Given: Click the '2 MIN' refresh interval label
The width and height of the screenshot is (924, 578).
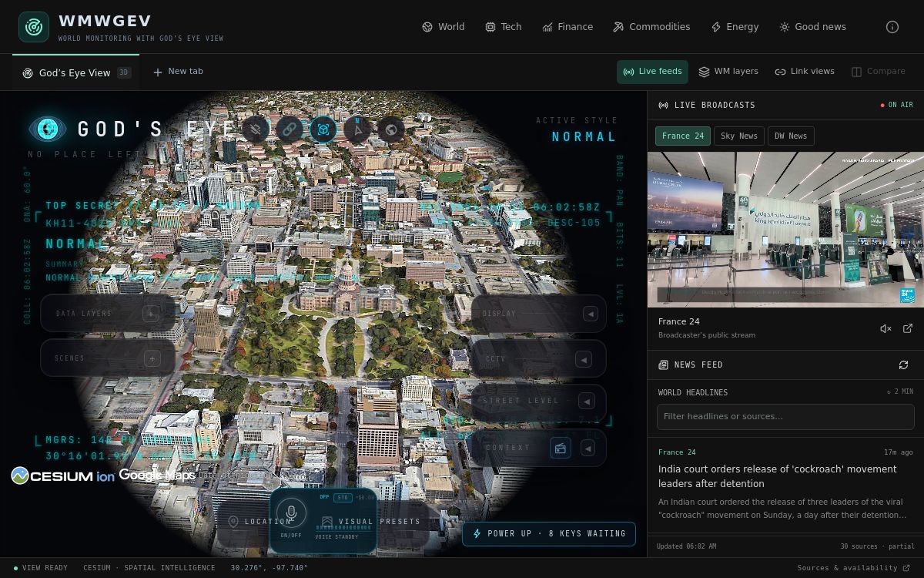Looking at the screenshot, I should [x=900, y=392].
